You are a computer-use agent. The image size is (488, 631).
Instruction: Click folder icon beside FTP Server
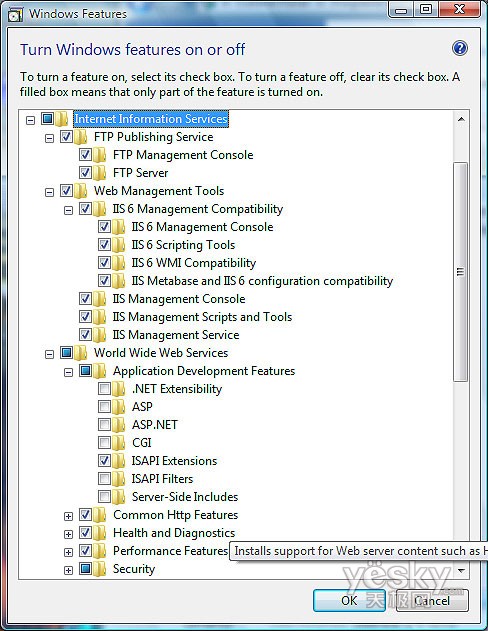pos(100,173)
